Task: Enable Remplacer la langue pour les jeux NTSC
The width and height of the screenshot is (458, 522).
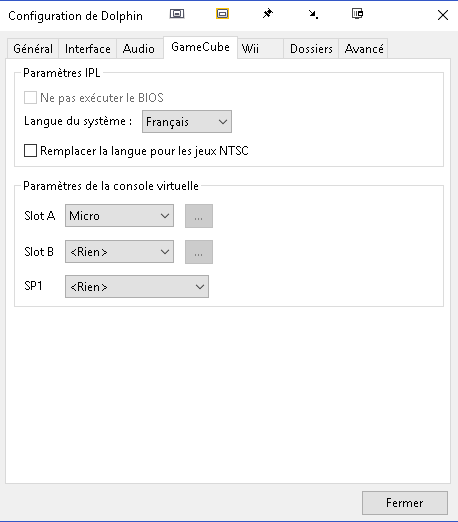Action: [x=30, y=151]
